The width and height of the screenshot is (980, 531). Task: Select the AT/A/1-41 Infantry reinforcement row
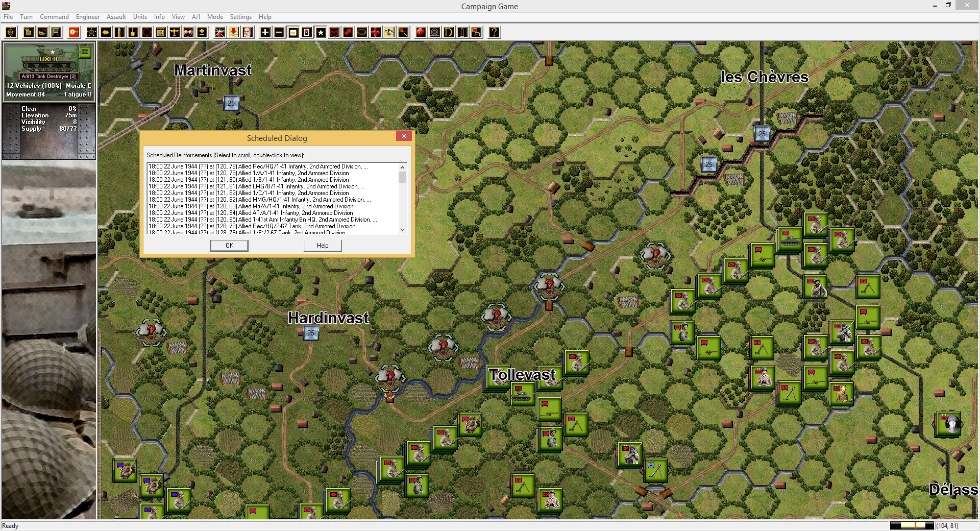[x=273, y=213]
